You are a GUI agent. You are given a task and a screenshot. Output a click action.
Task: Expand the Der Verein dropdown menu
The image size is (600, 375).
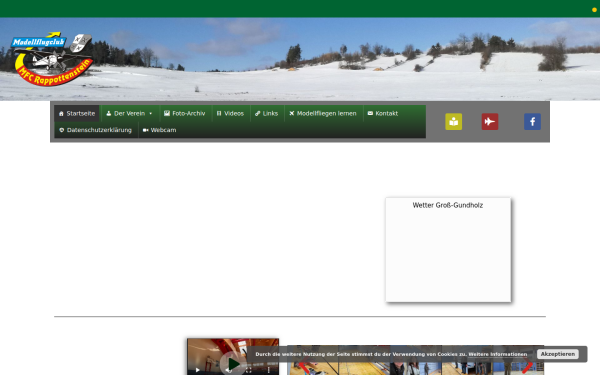point(130,113)
